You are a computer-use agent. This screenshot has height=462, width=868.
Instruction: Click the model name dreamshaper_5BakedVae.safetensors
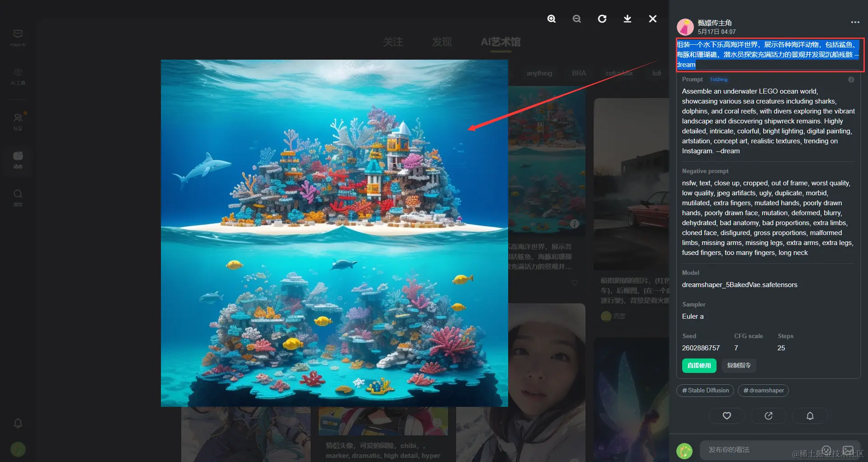[x=740, y=285]
